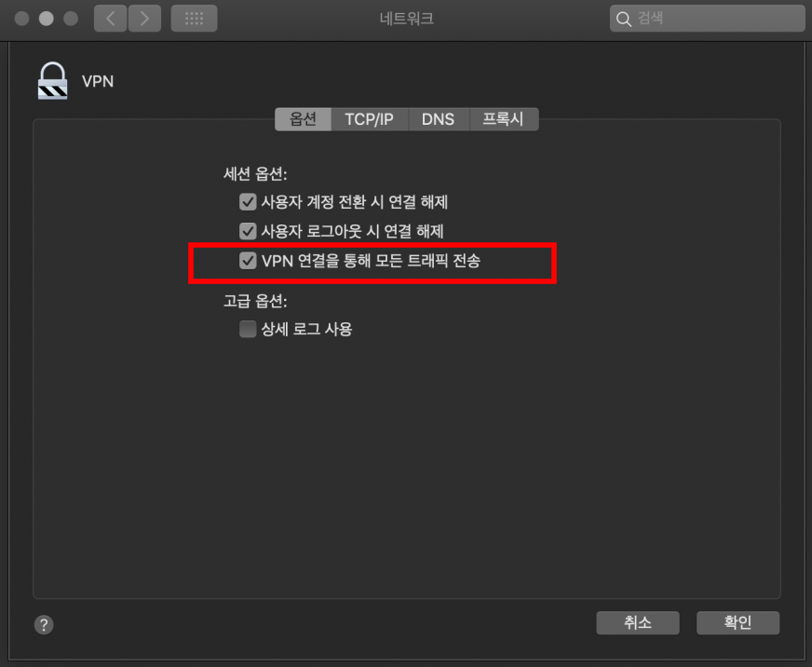Switch to the 프록시 tab
The height and width of the screenshot is (667, 812).
click(x=504, y=119)
